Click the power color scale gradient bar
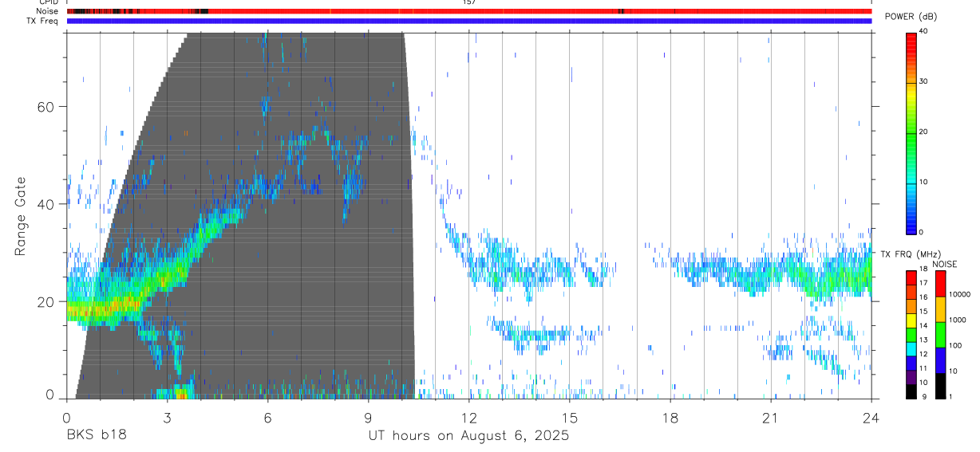Image resolution: width=980 pixels, height=452 pixels. tap(911, 132)
